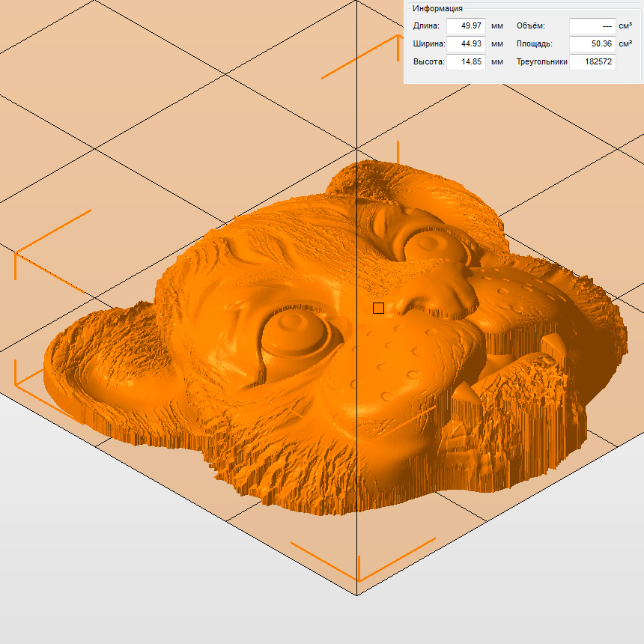Screen dimensions: 644x644
Task: Click the Ширина (width) value field
Action: click(x=466, y=44)
